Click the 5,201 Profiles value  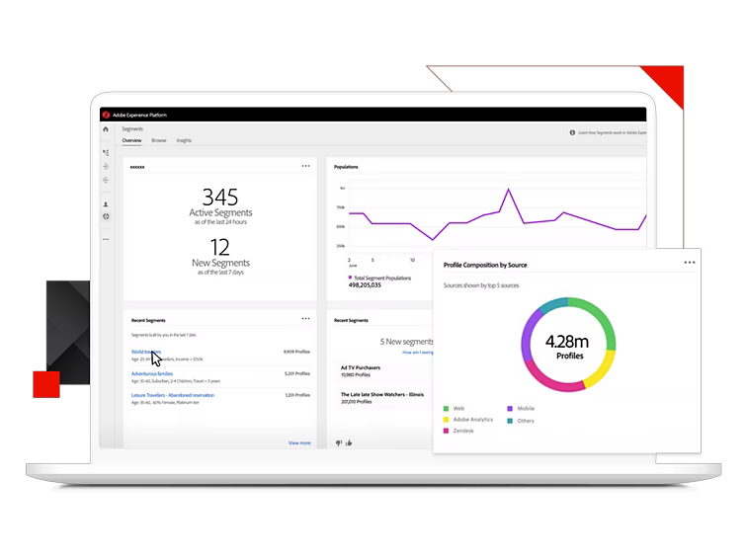297,373
